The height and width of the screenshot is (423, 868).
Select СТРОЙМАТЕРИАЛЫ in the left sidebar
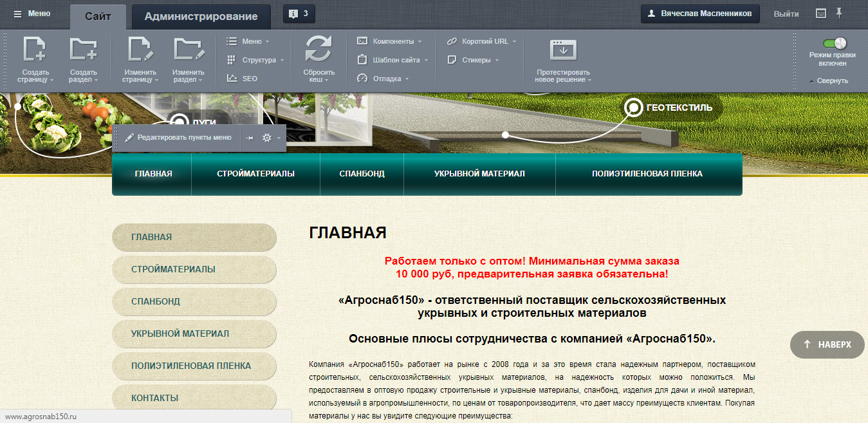tap(194, 269)
